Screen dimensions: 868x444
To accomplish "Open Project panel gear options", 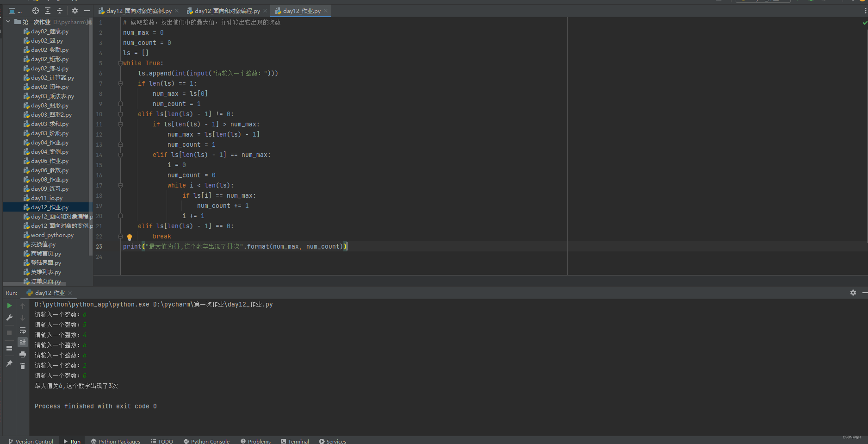I will [x=75, y=11].
